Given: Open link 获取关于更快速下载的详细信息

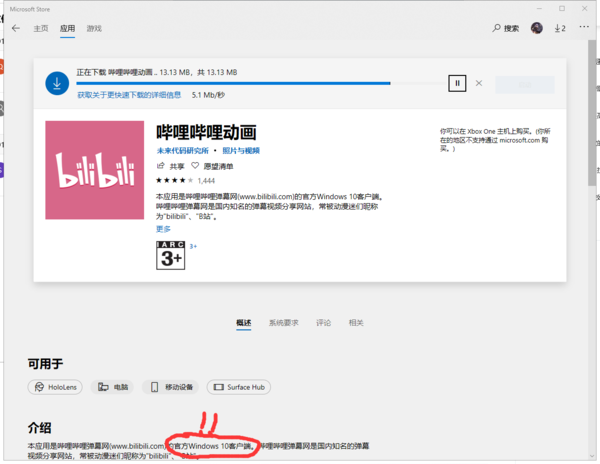Looking at the screenshot, I should click(129, 95).
